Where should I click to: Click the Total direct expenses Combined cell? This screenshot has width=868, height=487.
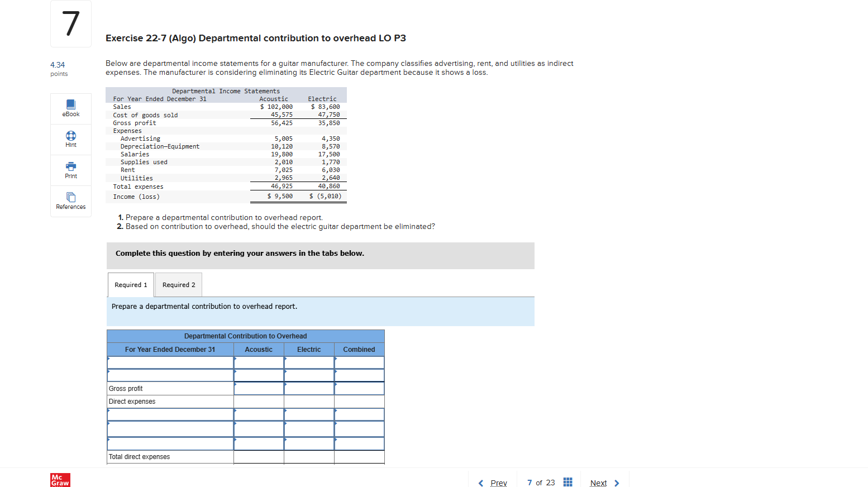click(360, 457)
